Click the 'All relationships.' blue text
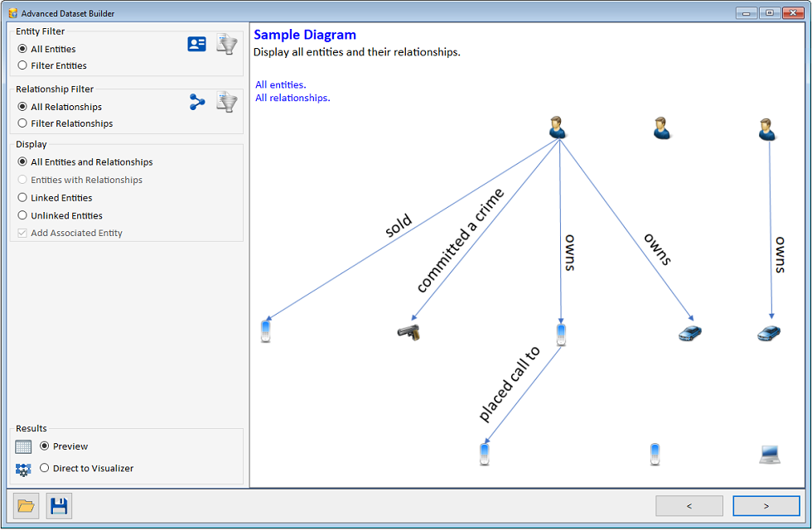Image resolution: width=812 pixels, height=530 pixels. pos(292,98)
